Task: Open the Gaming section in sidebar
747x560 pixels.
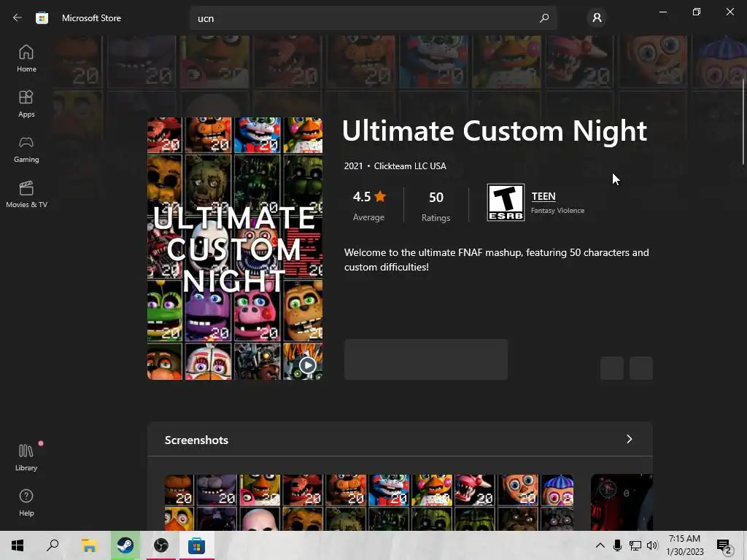Action: point(26,149)
